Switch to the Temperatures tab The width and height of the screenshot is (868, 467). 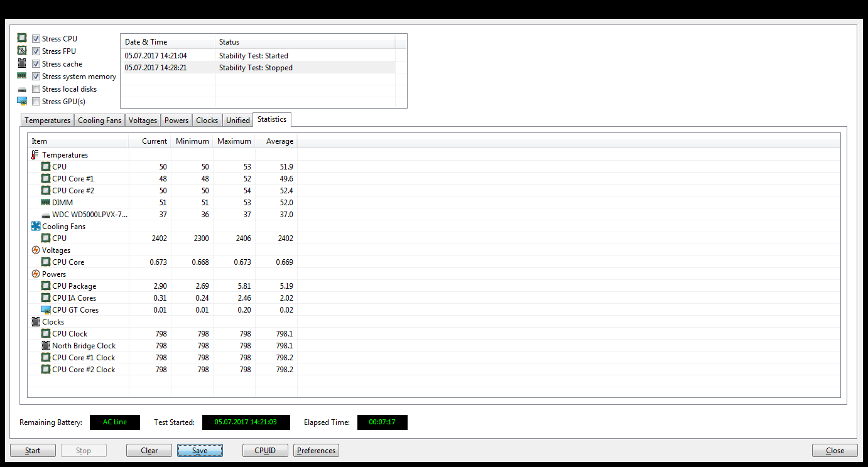coord(48,121)
